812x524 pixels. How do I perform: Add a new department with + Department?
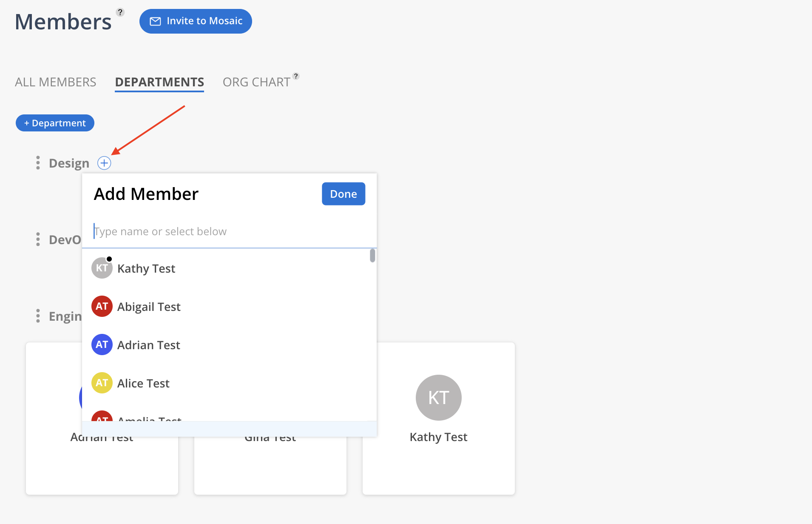tap(55, 123)
